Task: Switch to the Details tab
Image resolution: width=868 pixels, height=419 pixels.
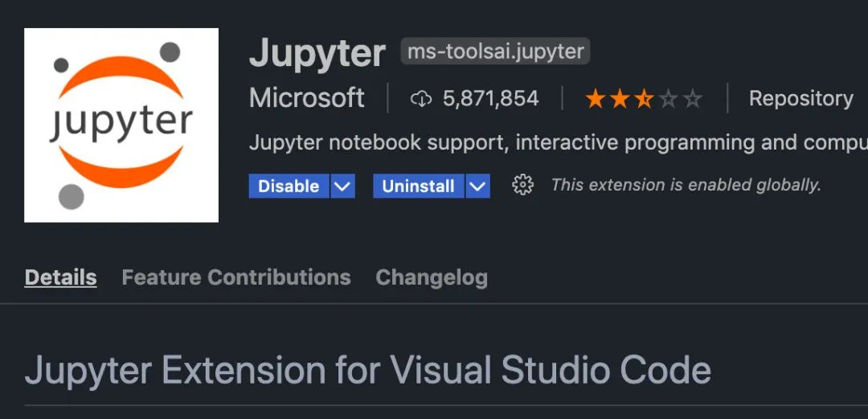Action: 61,277
